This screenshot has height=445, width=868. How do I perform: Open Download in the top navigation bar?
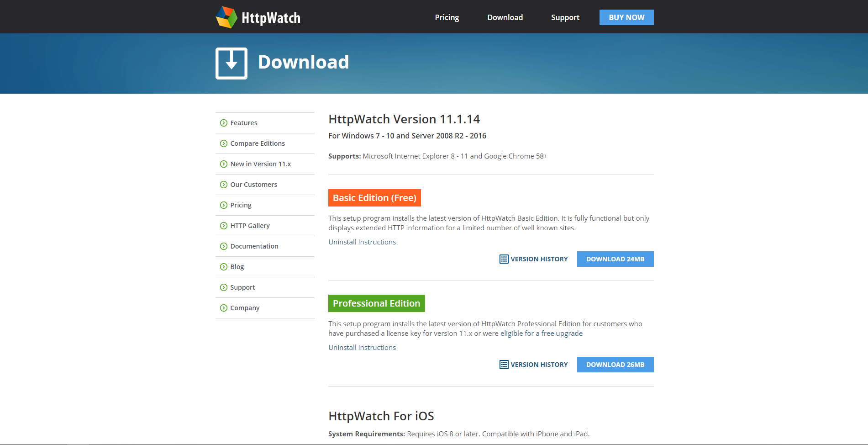coord(505,17)
